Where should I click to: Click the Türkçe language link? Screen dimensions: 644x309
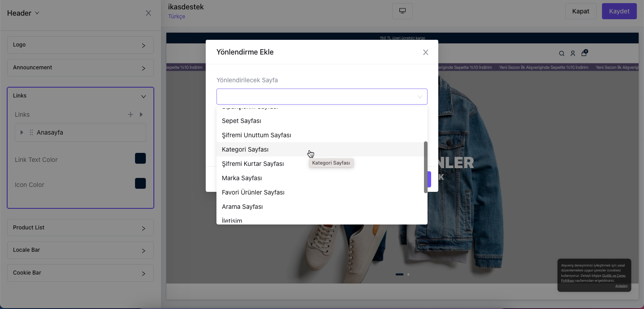coord(177,17)
